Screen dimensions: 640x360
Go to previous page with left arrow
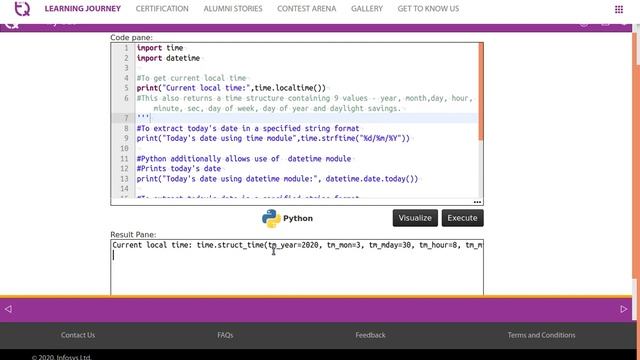coord(8,309)
